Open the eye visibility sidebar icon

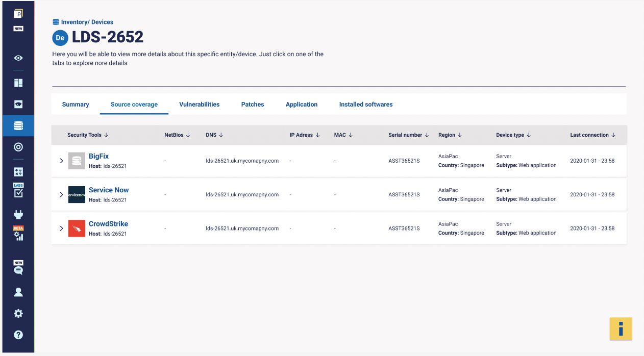(18, 58)
